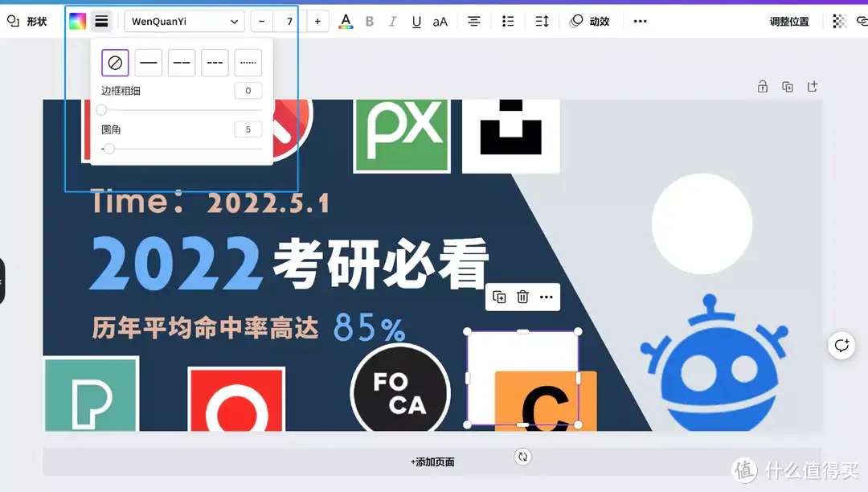Image resolution: width=868 pixels, height=492 pixels.
Task: Decrease font size with minus button
Action: click(x=262, y=22)
